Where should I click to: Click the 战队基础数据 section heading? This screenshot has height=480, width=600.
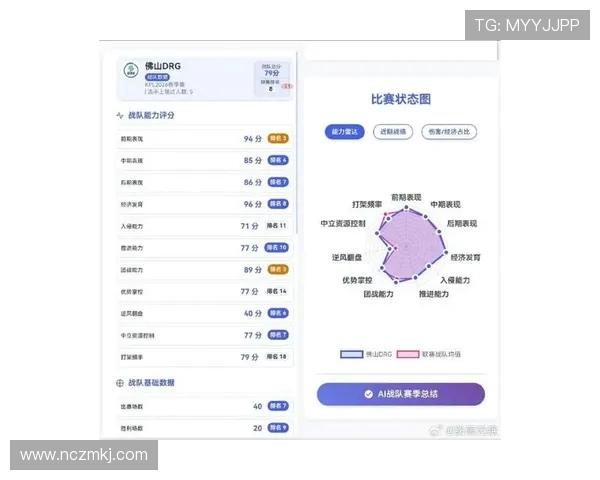click(x=152, y=383)
